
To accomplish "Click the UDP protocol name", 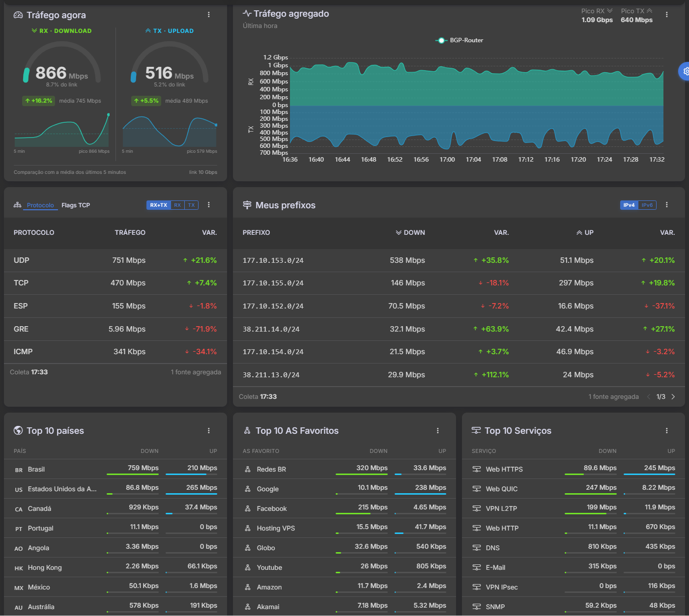I will pos(22,260).
